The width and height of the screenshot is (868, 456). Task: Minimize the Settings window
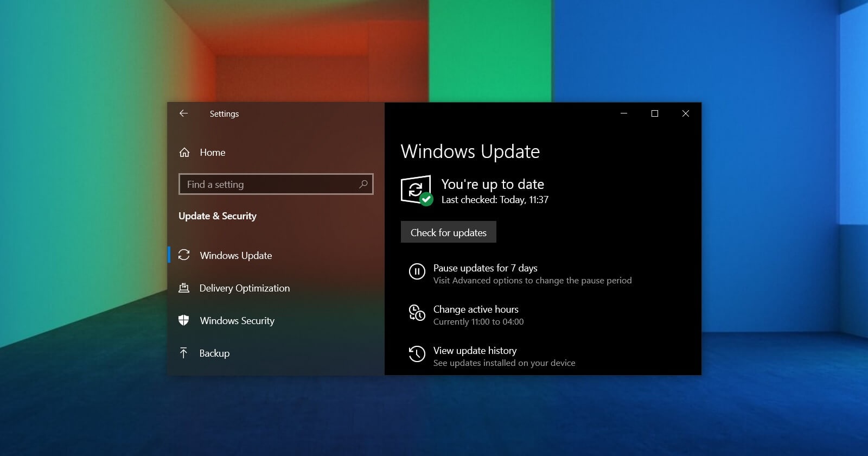[x=624, y=113]
